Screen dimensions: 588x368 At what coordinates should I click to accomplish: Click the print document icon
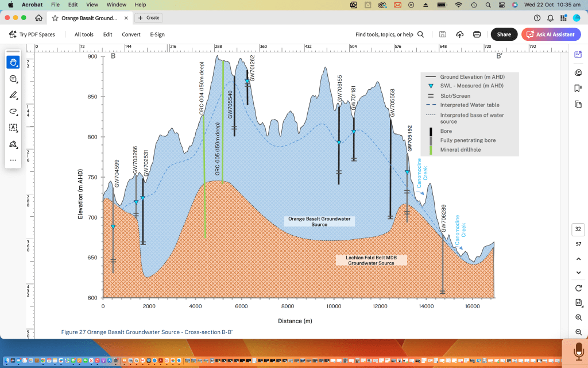[x=477, y=34]
